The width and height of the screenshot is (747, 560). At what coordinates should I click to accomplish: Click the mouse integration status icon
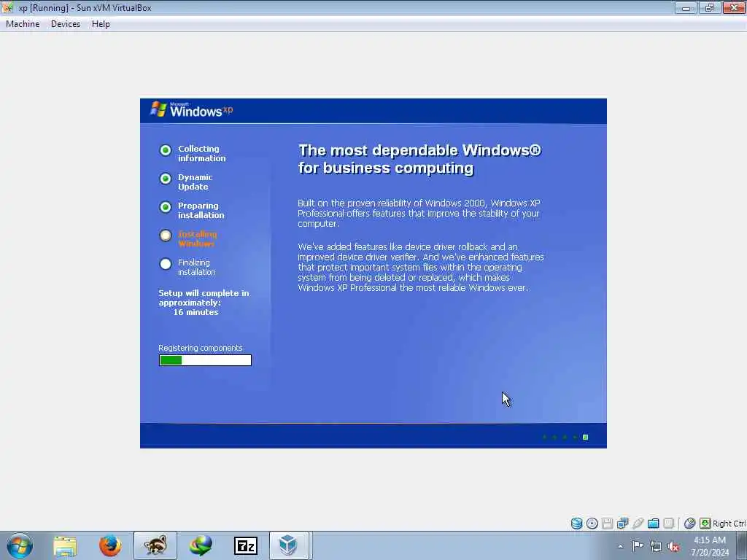[x=689, y=524]
